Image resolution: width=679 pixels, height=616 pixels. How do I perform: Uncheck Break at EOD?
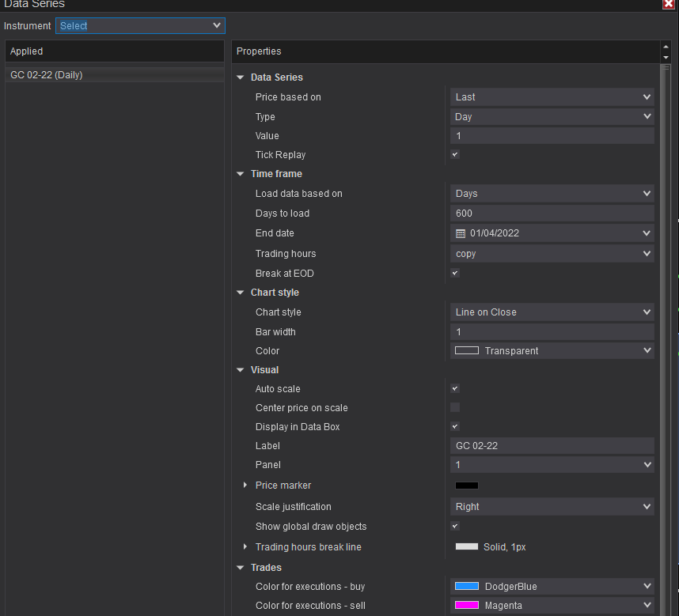(455, 273)
